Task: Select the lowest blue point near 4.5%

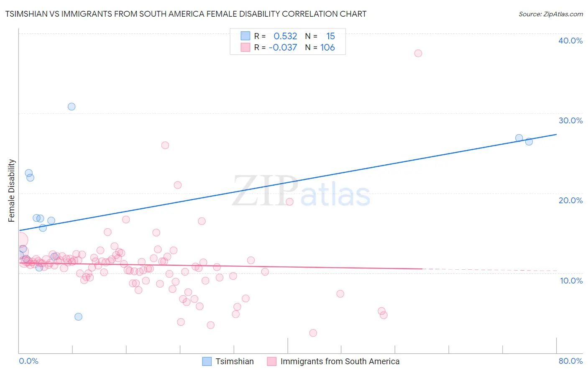Action: point(78,317)
